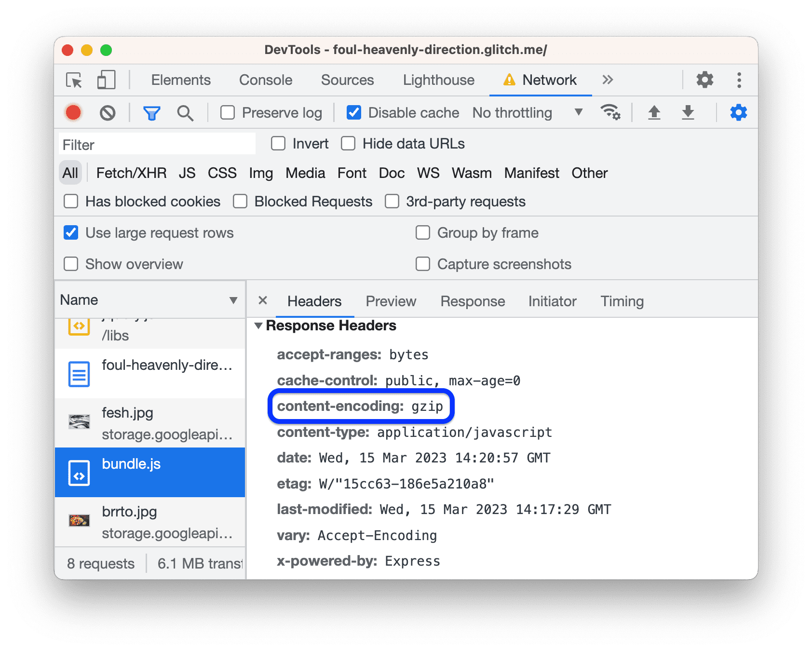Viewport: 812px width, 651px height.
Task: Select the fesh.jpg request
Action: (150, 423)
